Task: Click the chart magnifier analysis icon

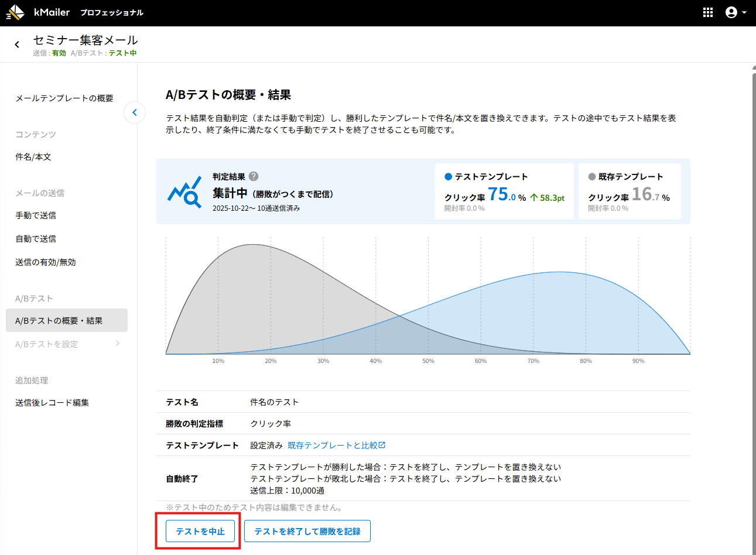Action: click(184, 193)
